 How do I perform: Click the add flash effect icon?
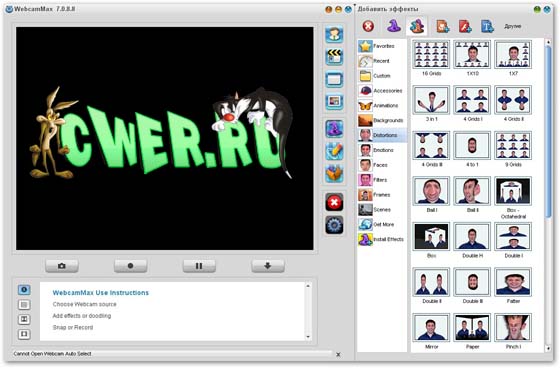(465, 26)
